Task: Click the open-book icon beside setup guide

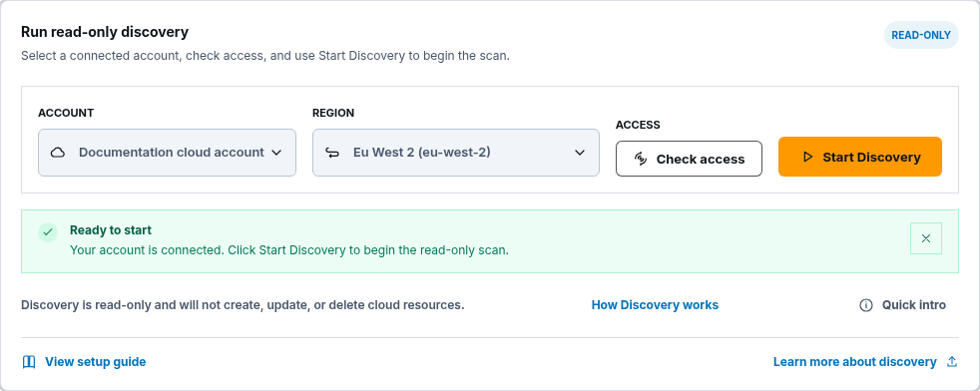Action: [29, 362]
